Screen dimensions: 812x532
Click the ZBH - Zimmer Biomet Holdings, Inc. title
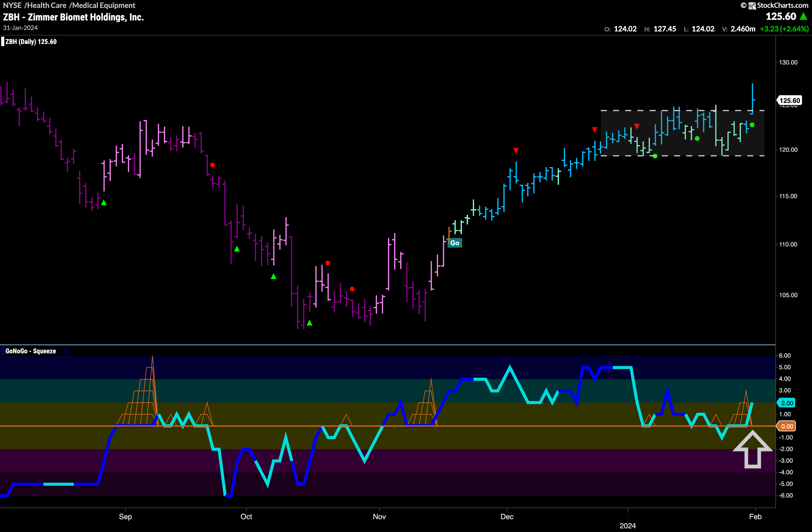(73, 17)
